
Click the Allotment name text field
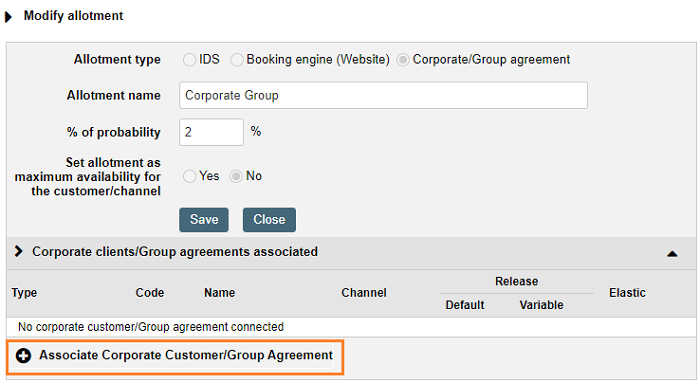tap(383, 95)
